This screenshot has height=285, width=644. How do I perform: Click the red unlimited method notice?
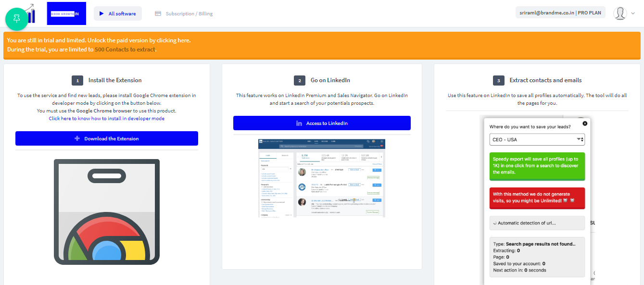537,198
